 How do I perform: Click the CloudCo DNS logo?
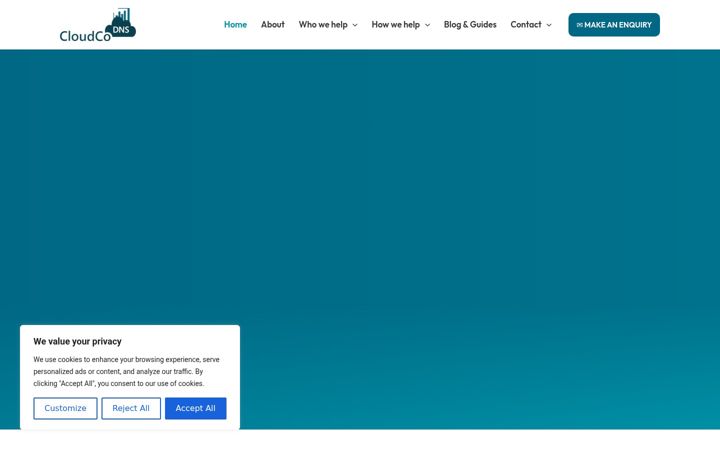pyautogui.click(x=98, y=25)
